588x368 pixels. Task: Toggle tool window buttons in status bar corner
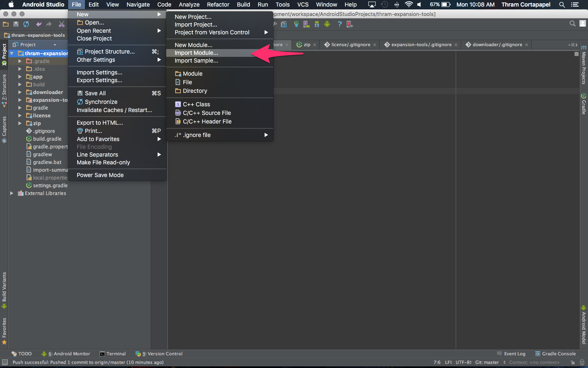click(5, 362)
